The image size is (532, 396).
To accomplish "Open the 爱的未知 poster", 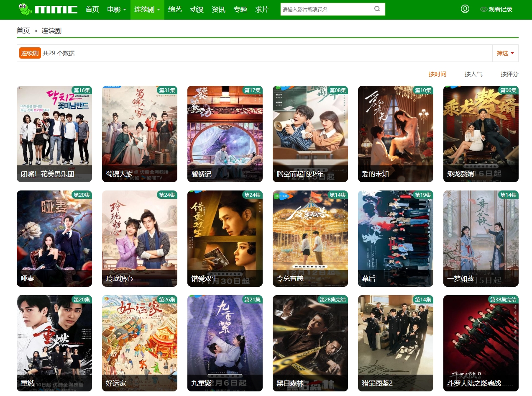I will point(396,134).
